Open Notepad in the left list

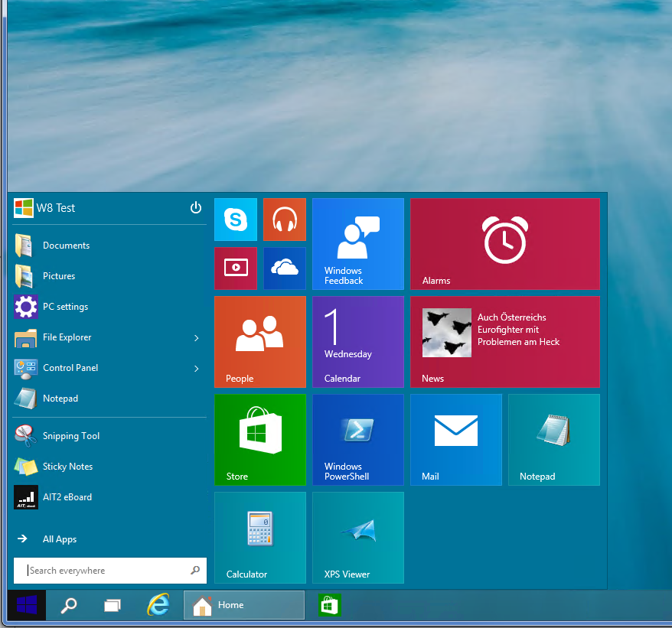point(109,399)
